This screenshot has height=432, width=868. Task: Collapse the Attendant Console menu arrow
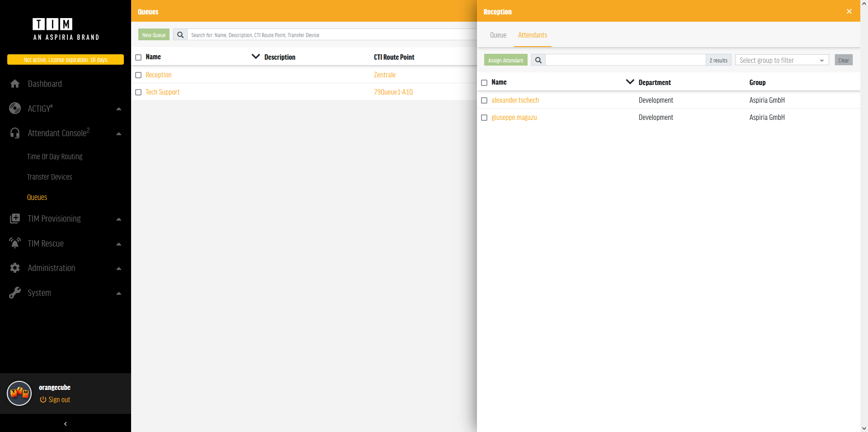[x=119, y=133]
